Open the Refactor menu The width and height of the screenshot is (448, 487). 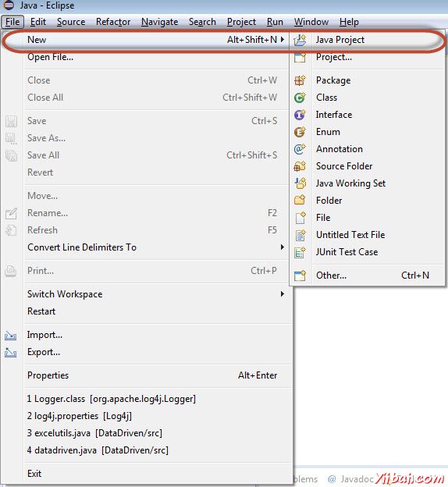coord(113,22)
